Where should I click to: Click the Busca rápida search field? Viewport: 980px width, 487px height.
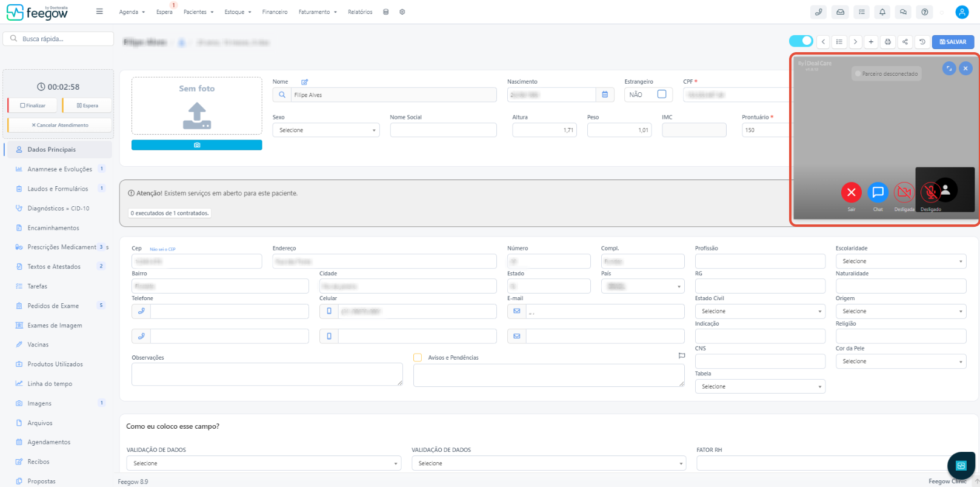(x=58, y=39)
